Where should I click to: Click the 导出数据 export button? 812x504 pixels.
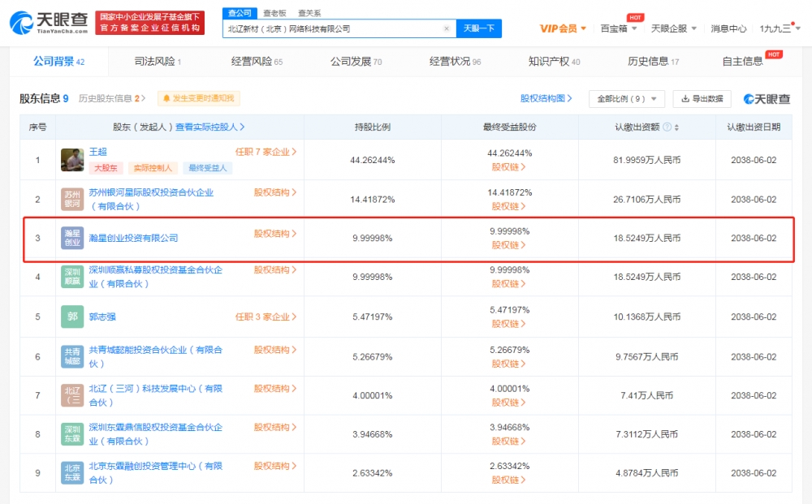(x=702, y=99)
